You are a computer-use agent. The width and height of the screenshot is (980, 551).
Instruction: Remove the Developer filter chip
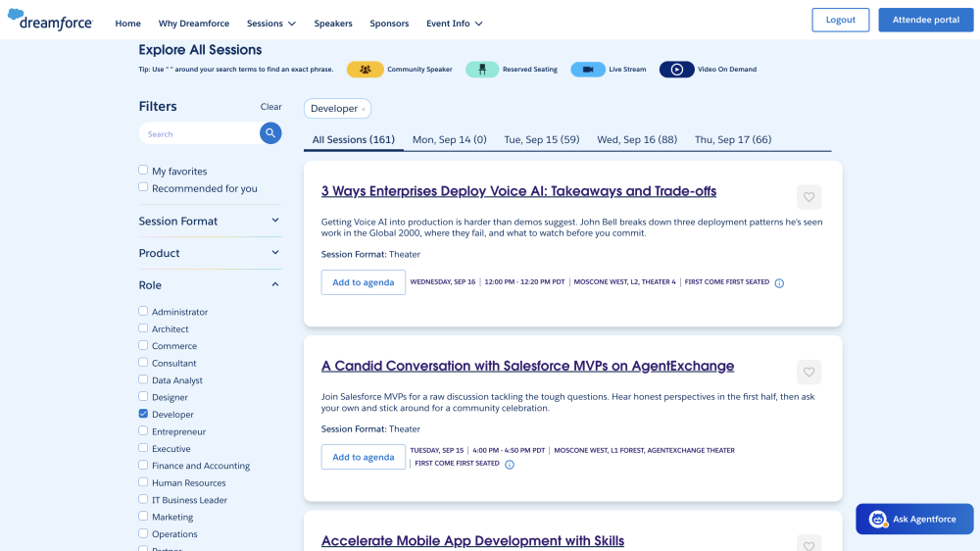point(364,110)
